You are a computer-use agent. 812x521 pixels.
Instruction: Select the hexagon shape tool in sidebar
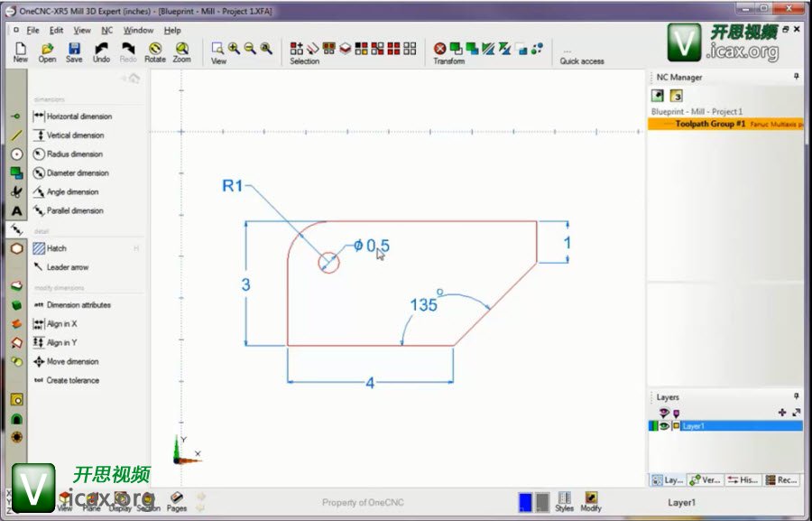click(x=16, y=248)
